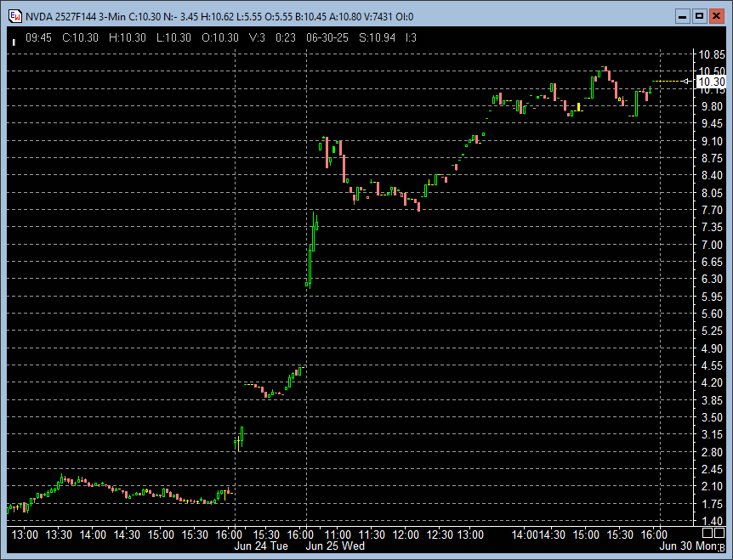Click the 8.40 price axis label

712,176
